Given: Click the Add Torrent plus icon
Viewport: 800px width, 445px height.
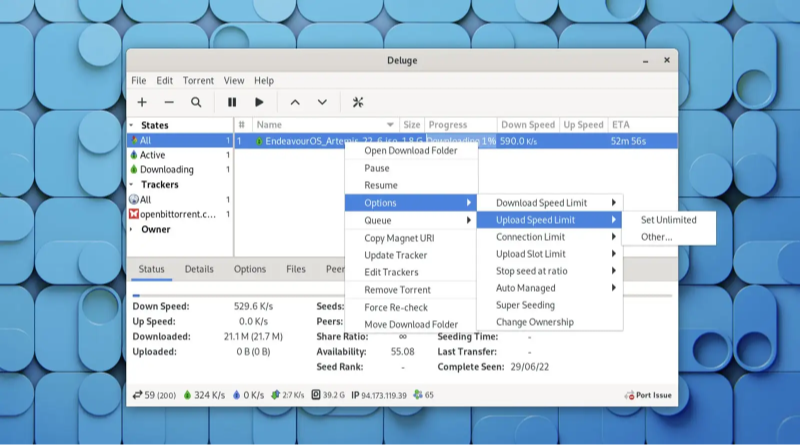Looking at the screenshot, I should pos(142,103).
